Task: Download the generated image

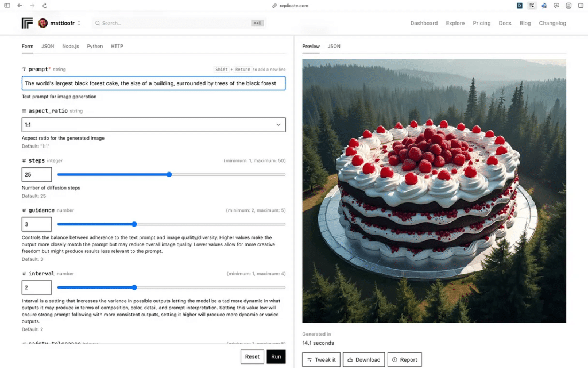Action: point(363,360)
